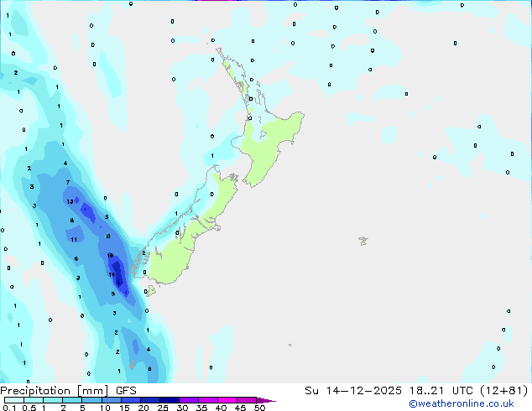Image resolution: width=532 pixels, height=411 pixels.
Task: Click the precipitation value "6" on map
Action: pyautogui.click(x=76, y=258)
